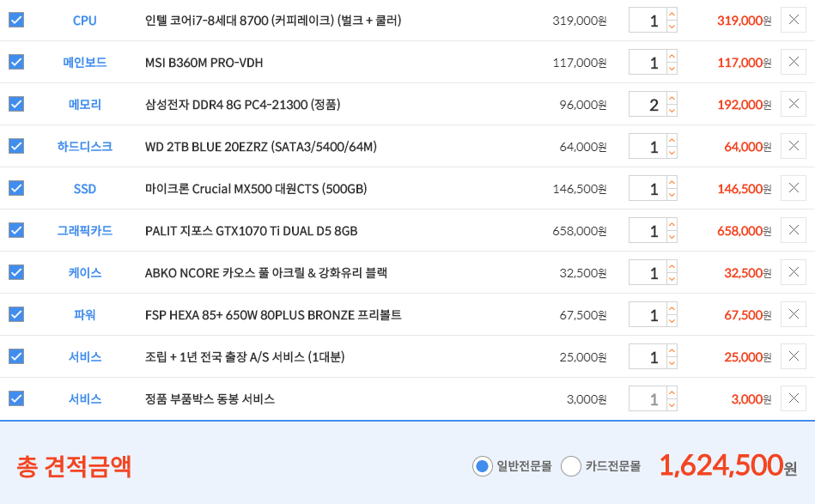This screenshot has width=815, height=504.
Task: Remove the CPU item with its X button
Action: pos(794,20)
